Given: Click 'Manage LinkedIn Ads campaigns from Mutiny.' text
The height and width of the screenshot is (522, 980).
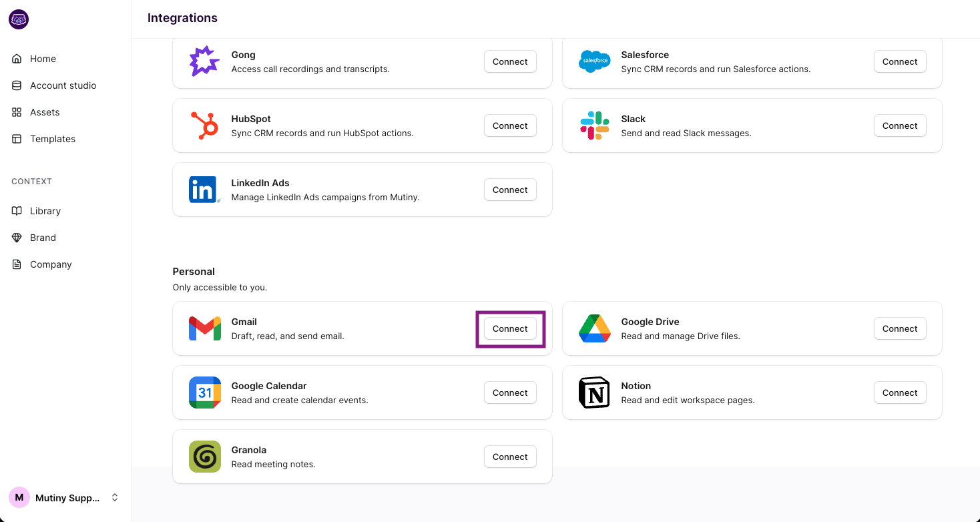Looking at the screenshot, I should point(326,197).
